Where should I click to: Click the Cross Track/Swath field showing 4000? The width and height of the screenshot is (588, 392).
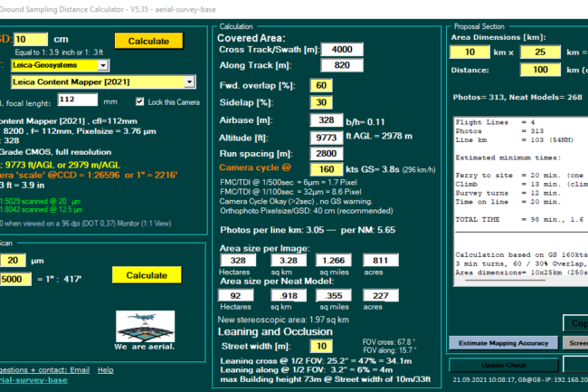click(342, 50)
